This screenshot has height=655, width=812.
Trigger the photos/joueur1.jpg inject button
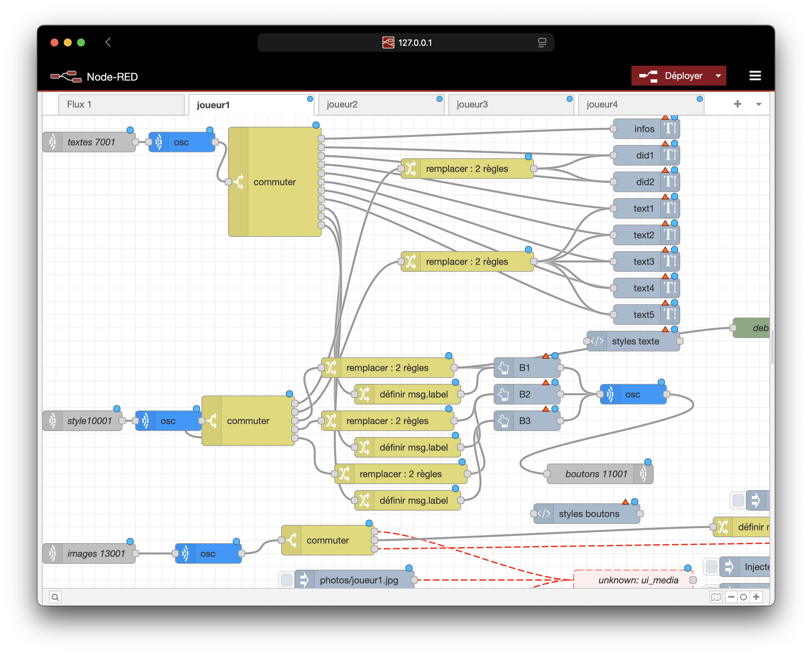pos(286,580)
